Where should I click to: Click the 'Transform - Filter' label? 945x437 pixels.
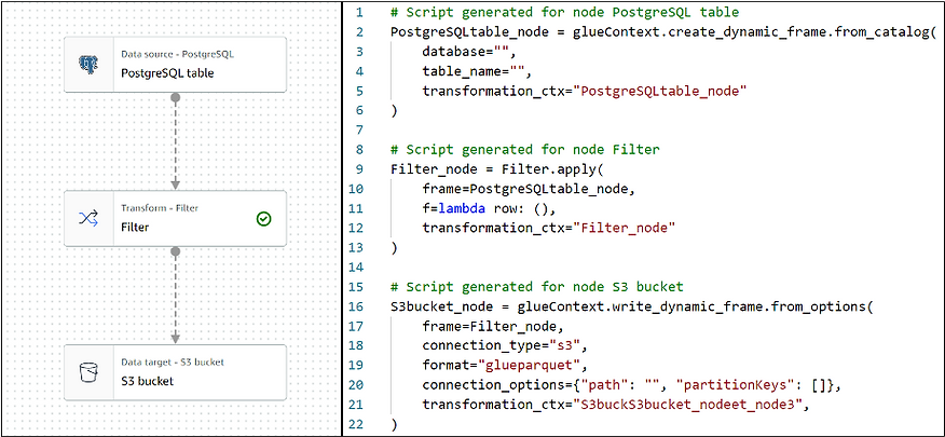(x=160, y=208)
